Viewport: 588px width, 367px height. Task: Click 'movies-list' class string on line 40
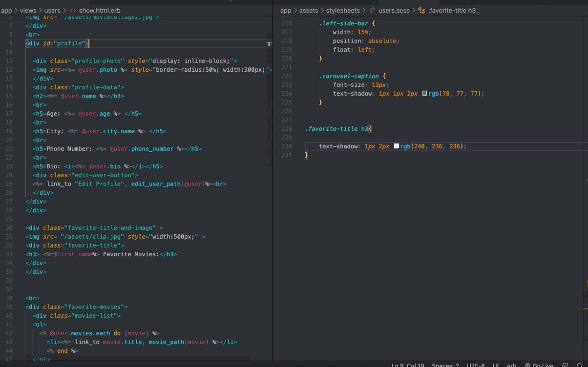[x=94, y=316]
